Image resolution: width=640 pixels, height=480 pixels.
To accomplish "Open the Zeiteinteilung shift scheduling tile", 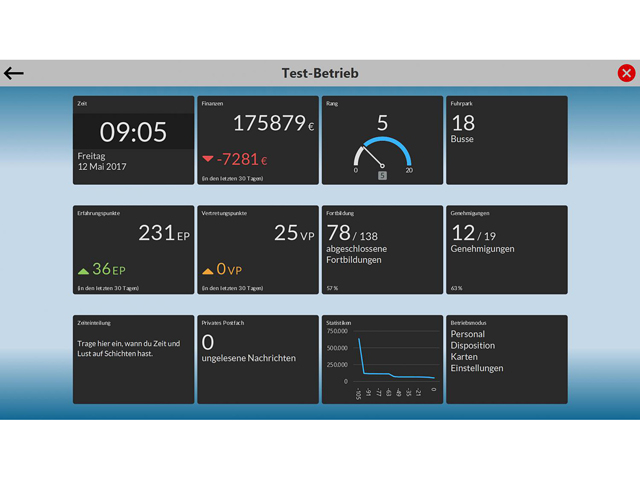I will point(133,360).
